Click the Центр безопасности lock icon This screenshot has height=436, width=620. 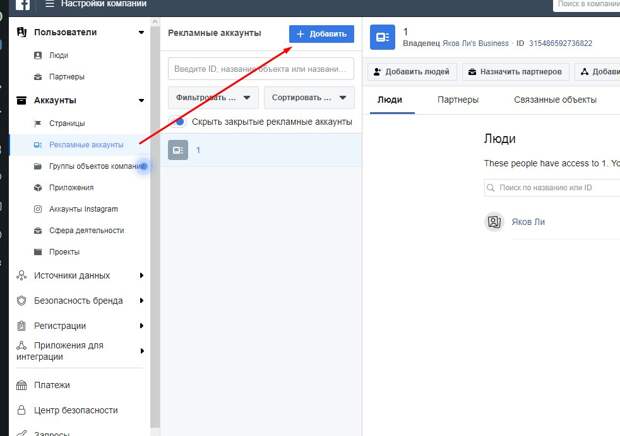pyautogui.click(x=21, y=410)
